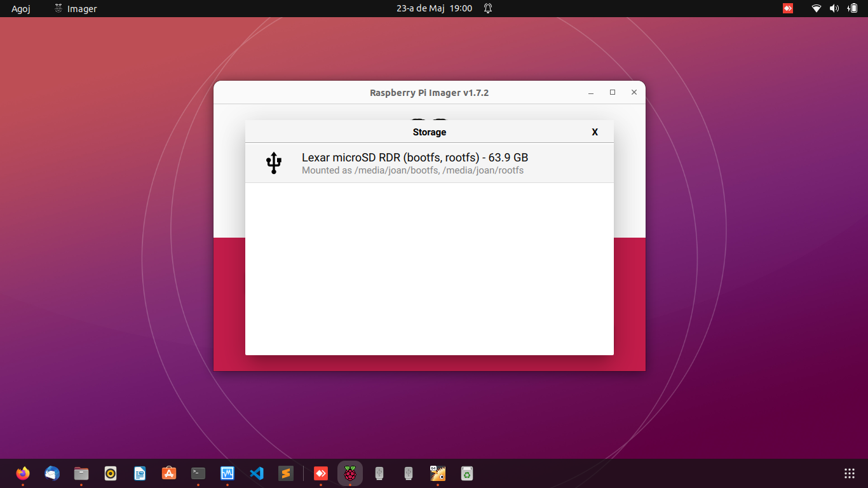The height and width of the screenshot is (488, 868).
Task: Open AnyDesk from the dock
Action: [x=321, y=473]
